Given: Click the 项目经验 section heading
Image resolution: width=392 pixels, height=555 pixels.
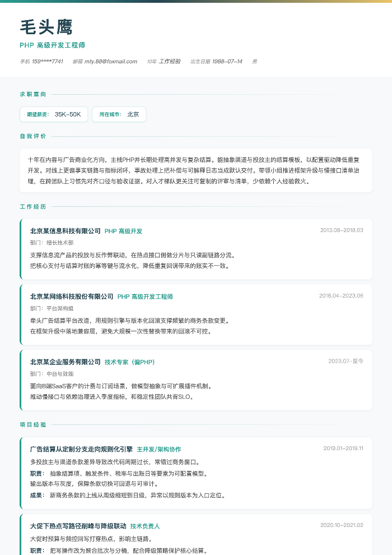Looking at the screenshot, I should 33,424.
